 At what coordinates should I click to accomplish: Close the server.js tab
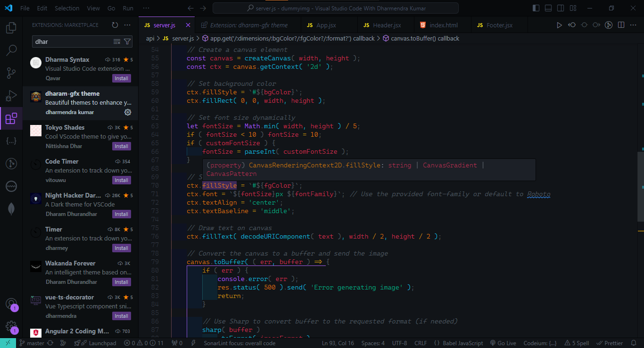(188, 25)
